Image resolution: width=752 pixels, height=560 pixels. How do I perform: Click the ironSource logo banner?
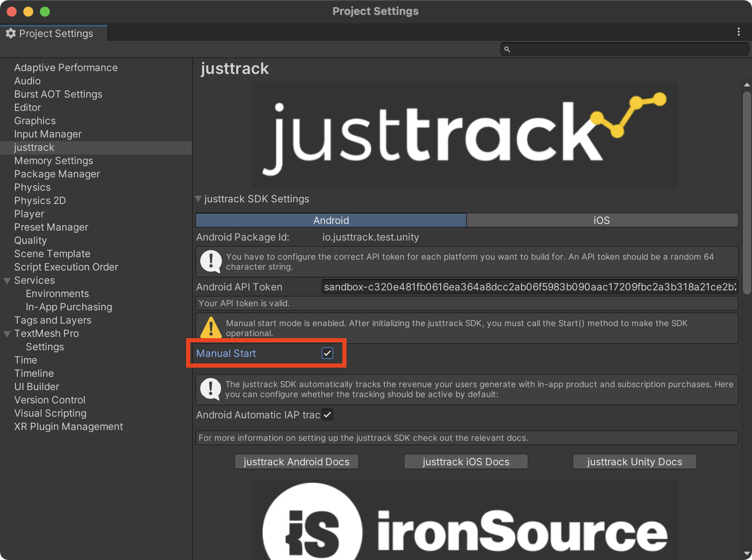point(465,520)
